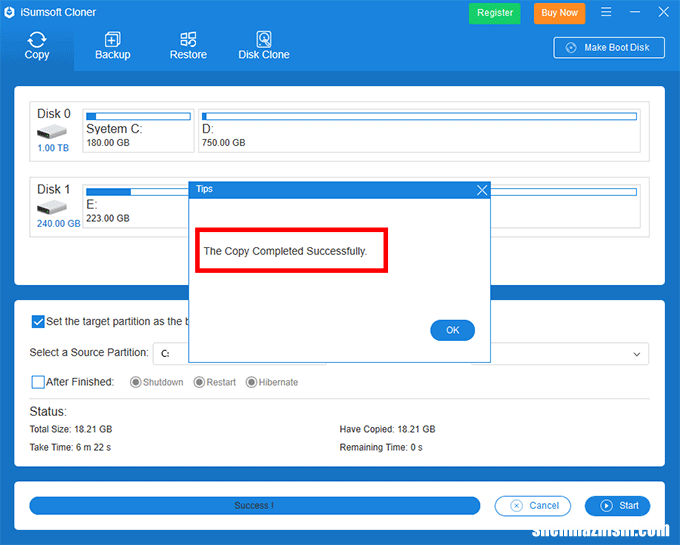Click the Take Time: 6 m 22 s text
The width and height of the screenshot is (680, 545).
70,447
